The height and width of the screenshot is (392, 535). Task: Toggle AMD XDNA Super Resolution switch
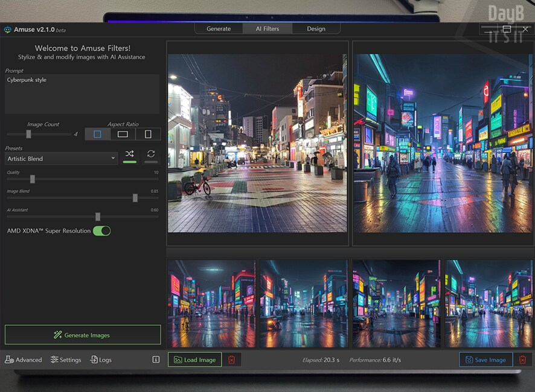tap(101, 231)
